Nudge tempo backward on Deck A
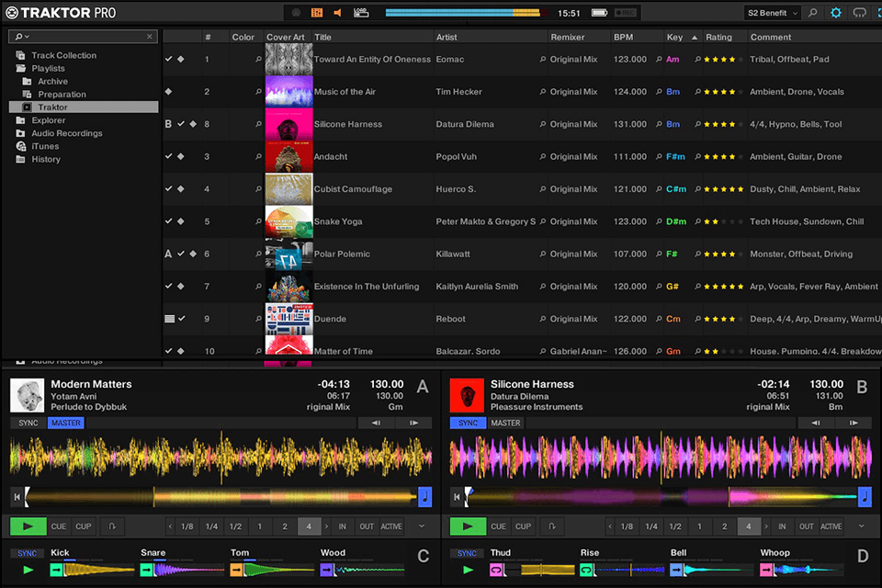This screenshot has height=588, width=882. click(x=376, y=423)
